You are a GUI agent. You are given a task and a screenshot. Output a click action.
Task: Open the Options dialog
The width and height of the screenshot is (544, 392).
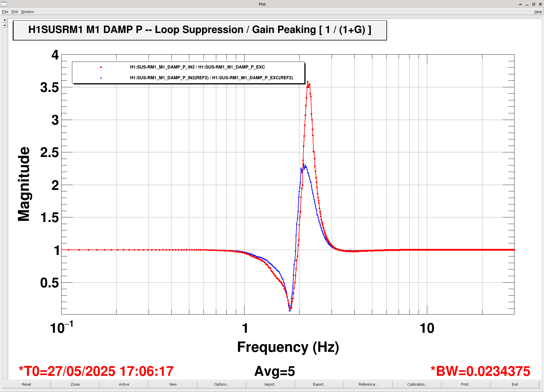(x=222, y=384)
